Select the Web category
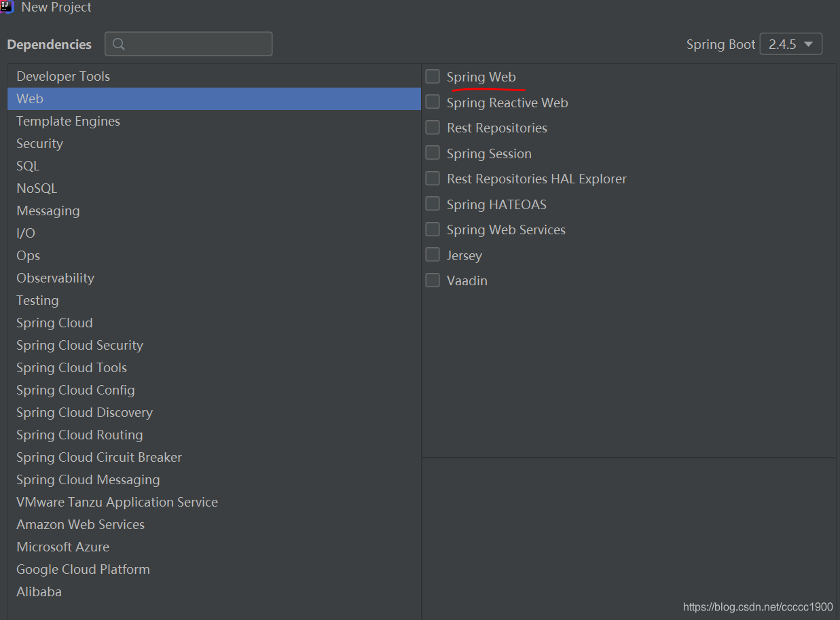The width and height of the screenshot is (840, 620). (214, 98)
